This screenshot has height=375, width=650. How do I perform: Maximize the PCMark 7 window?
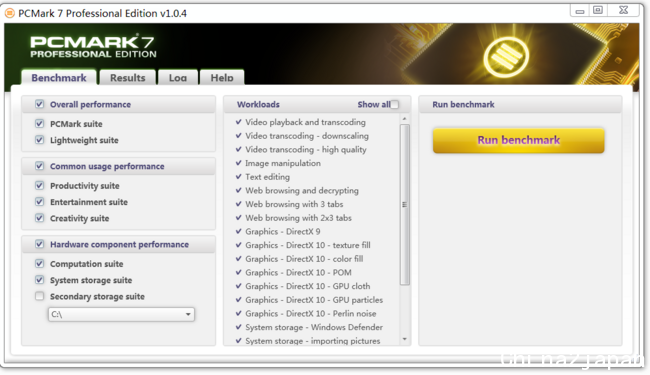(x=598, y=10)
